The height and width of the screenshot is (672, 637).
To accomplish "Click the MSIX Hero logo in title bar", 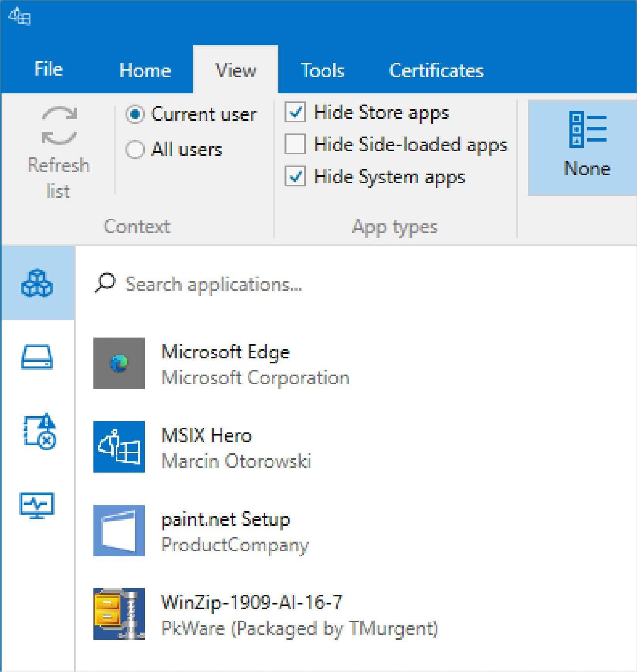I will [x=19, y=17].
